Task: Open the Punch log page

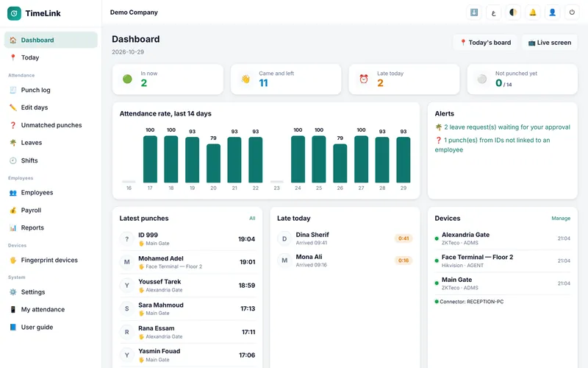Action: 51,90
